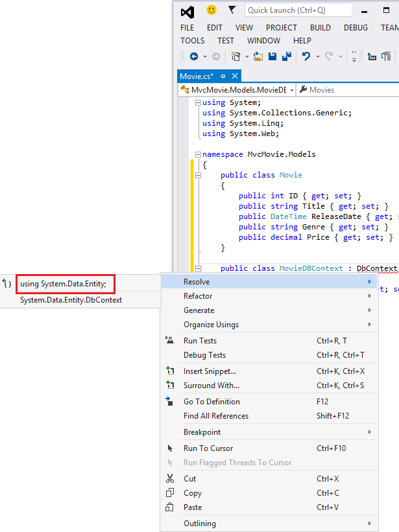
Task: Send feedback via the smiley face icon
Action: click(x=212, y=10)
